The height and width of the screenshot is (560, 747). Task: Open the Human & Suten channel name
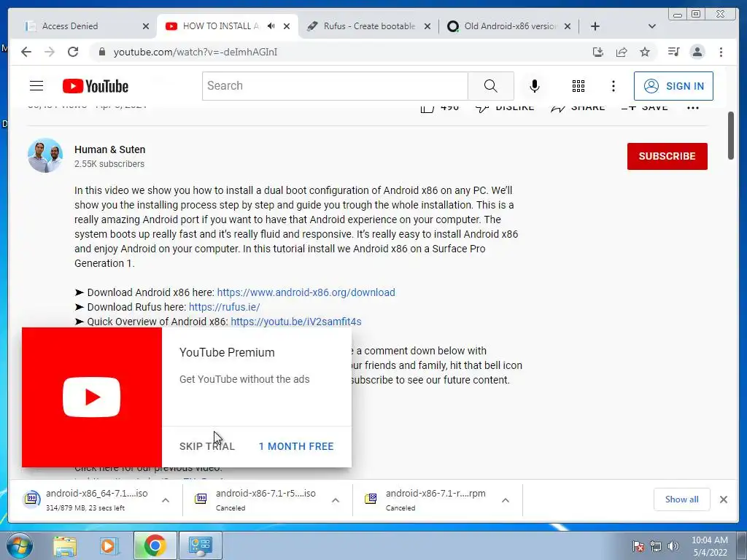tap(109, 149)
